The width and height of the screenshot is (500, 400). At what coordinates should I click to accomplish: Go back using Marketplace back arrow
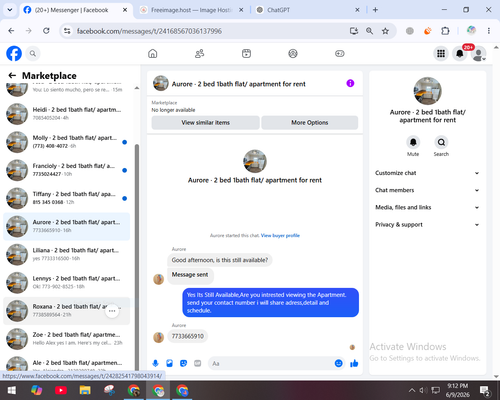12,76
